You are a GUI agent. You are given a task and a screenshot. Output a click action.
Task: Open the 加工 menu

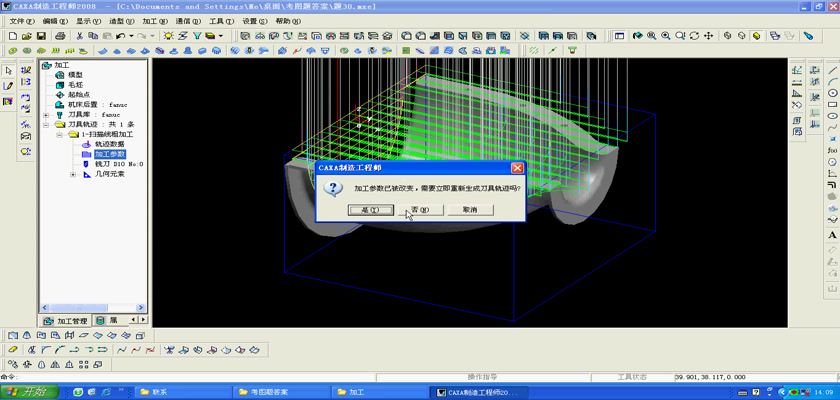(x=155, y=21)
